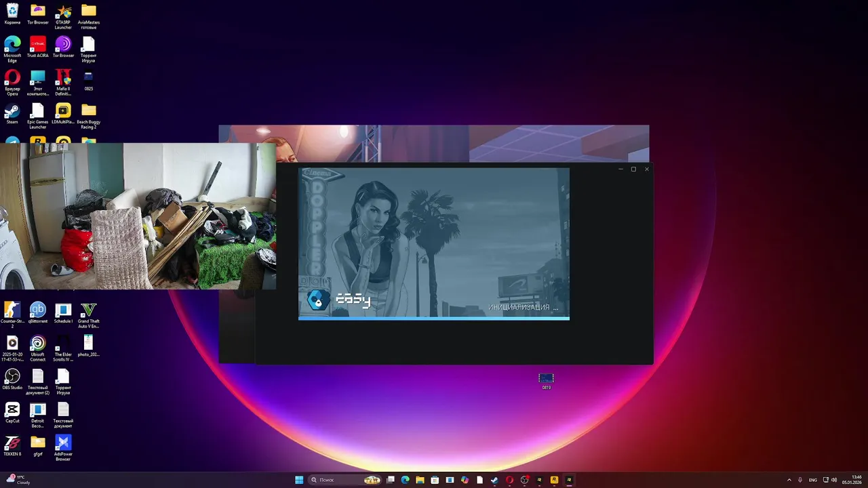Select the LDMultiPlayer shortcut

pyautogui.click(x=63, y=113)
